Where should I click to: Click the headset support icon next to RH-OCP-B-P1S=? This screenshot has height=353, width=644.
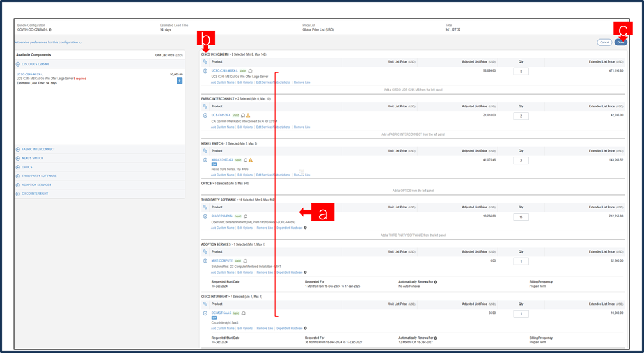point(246,216)
